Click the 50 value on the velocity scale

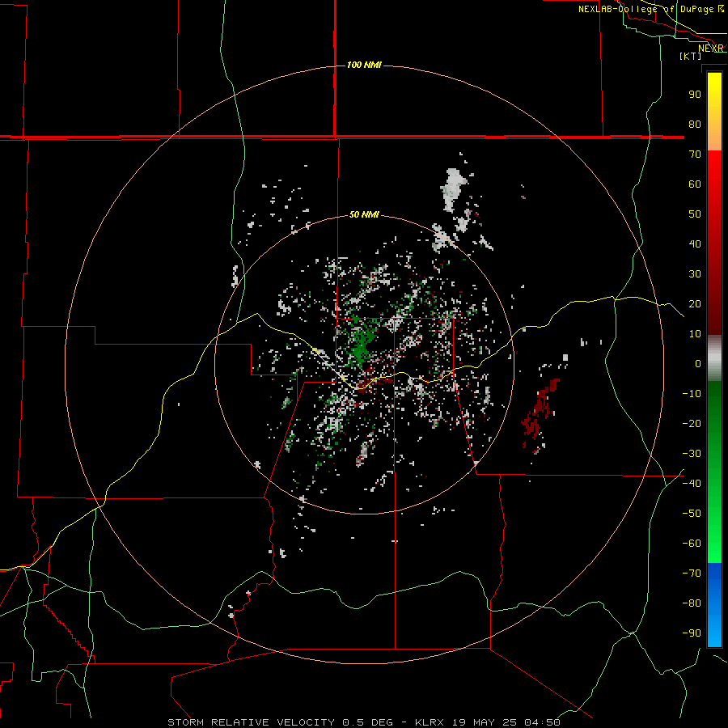[695, 214]
